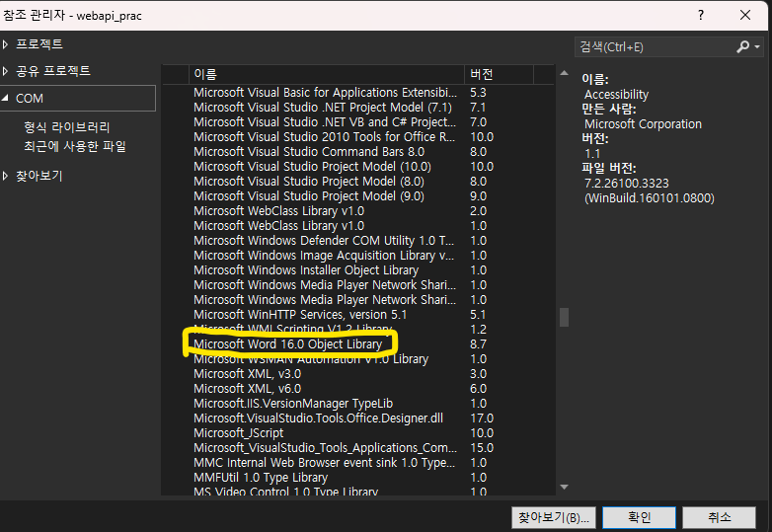Screen dimensions: 772x532
Task: Select Microsoft Visual Studio Project Model (10.0)
Action: (x=358, y=167)
